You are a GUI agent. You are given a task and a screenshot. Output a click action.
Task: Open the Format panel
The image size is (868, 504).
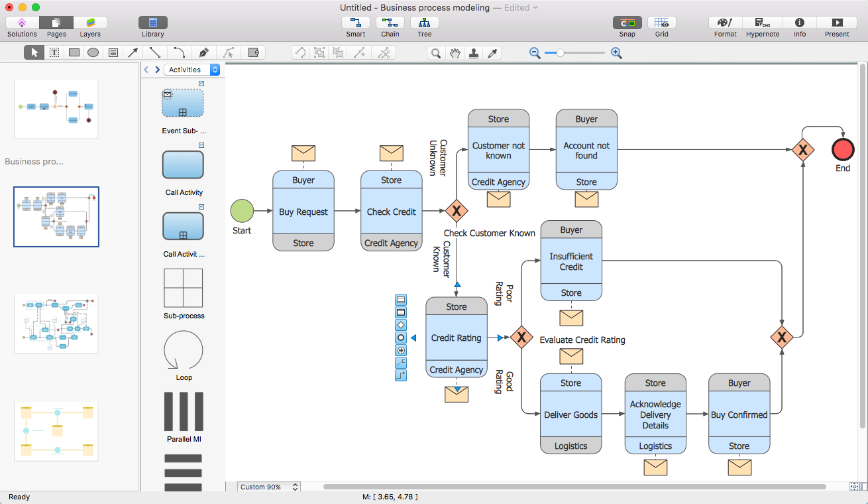tap(726, 23)
